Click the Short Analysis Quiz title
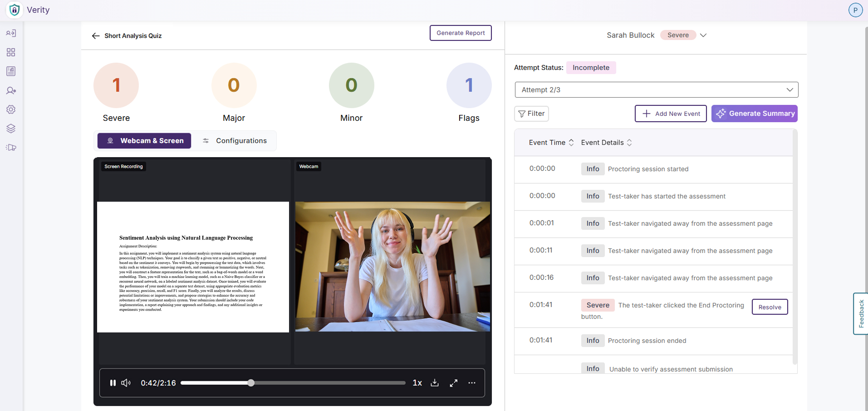The image size is (868, 411). pos(133,36)
